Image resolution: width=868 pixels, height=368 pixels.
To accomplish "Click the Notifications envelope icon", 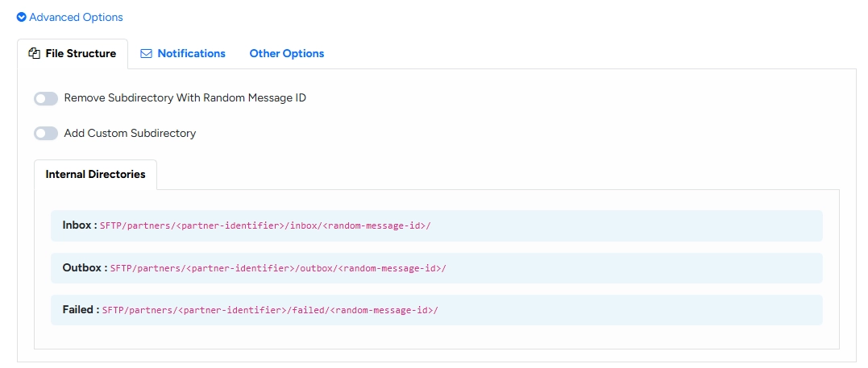I will pos(146,54).
